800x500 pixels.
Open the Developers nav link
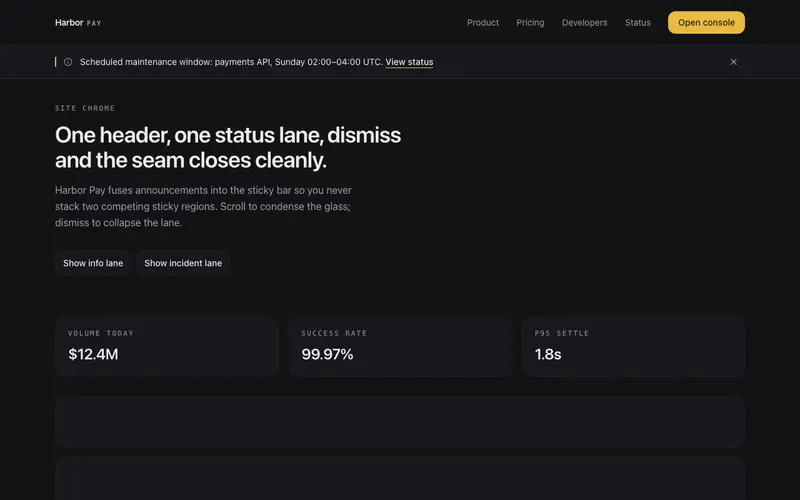(584, 22)
